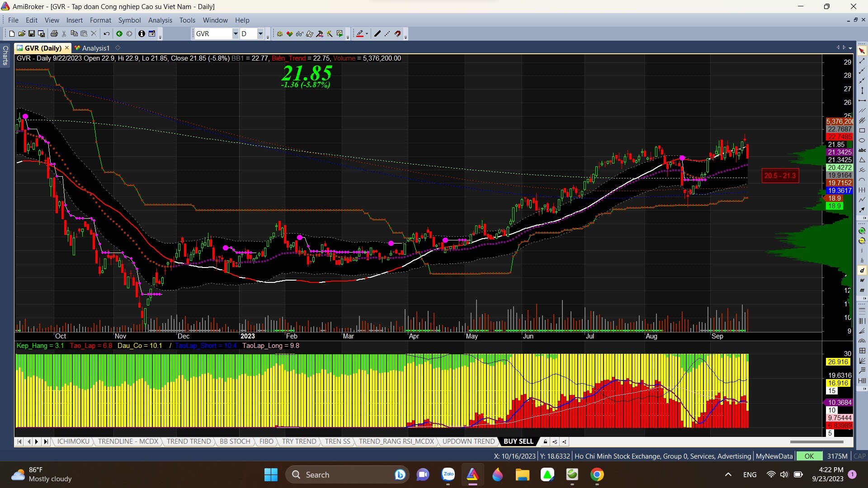Click the Undo arrow icon

pyautogui.click(x=106, y=34)
